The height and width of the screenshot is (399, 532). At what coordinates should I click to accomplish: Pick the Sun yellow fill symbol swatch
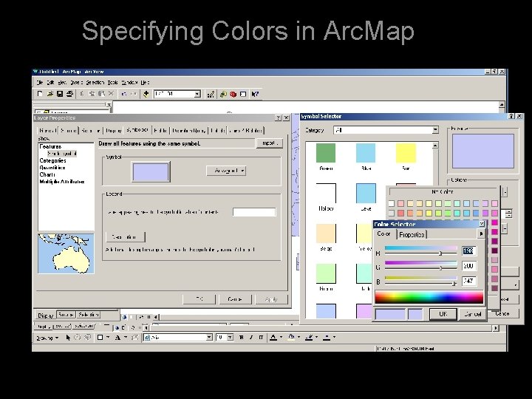406,153
